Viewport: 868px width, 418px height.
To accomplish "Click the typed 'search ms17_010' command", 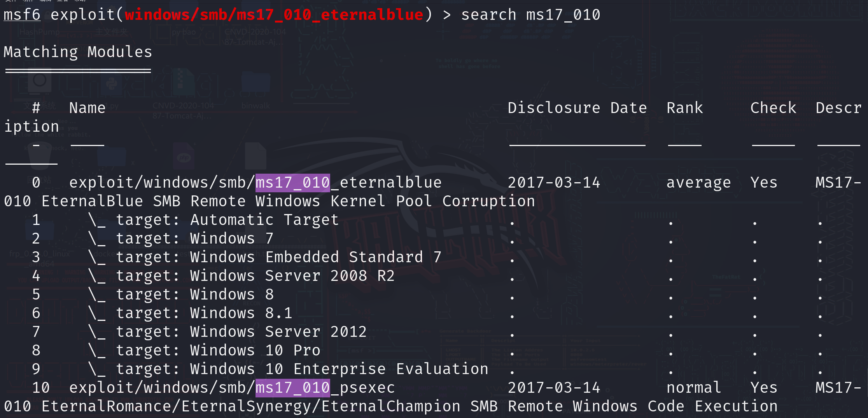I will (x=530, y=15).
